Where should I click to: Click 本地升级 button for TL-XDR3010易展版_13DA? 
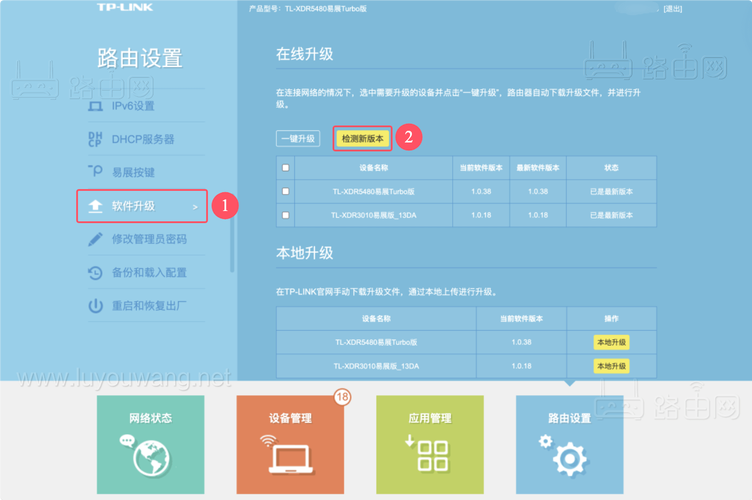tap(611, 366)
